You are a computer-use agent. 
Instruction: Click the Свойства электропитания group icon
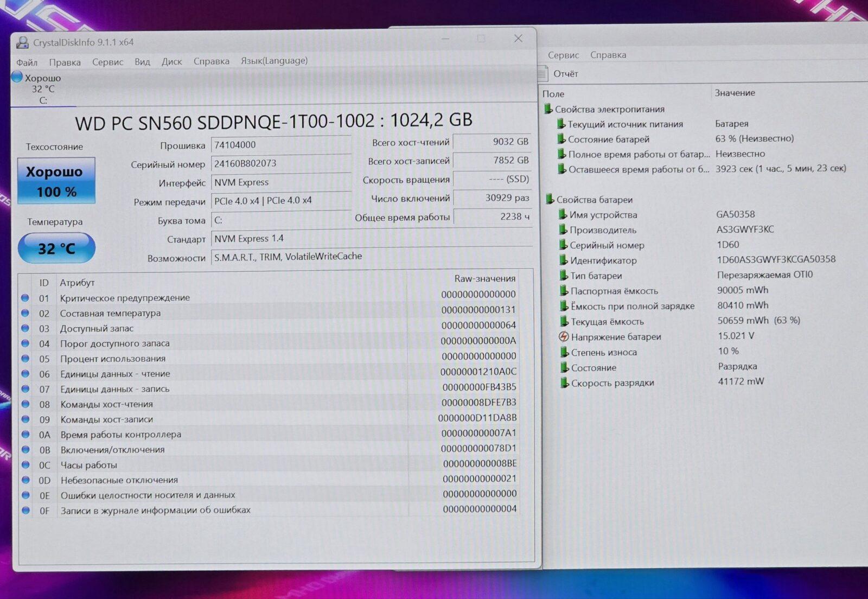point(548,109)
